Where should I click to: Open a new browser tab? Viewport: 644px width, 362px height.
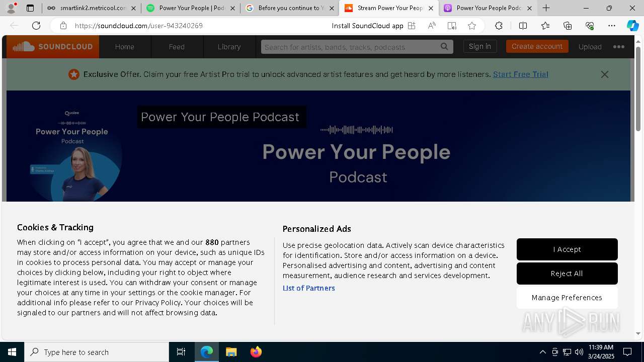[546, 8]
